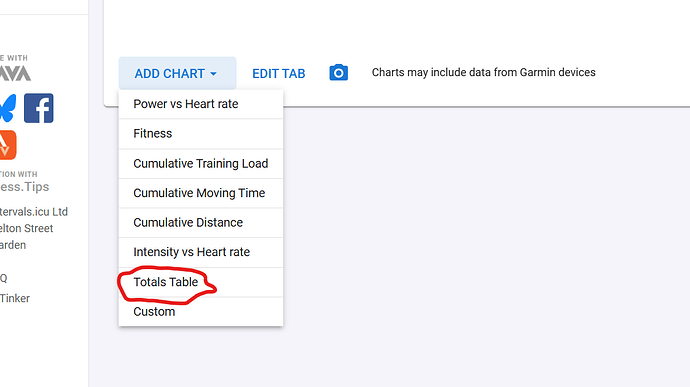Click the Strava logo in sidebar
690x387 pixels.
click(15, 73)
